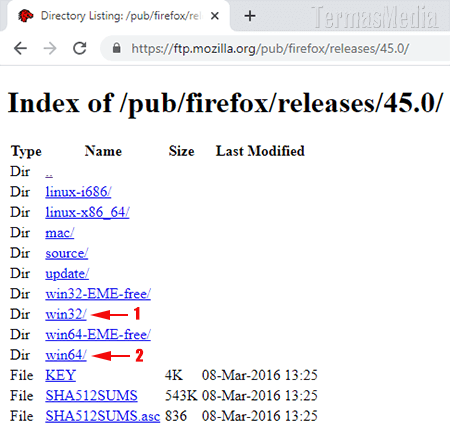Click the '543K' size value
Viewport: 450px width, 430px height.
click(x=181, y=396)
